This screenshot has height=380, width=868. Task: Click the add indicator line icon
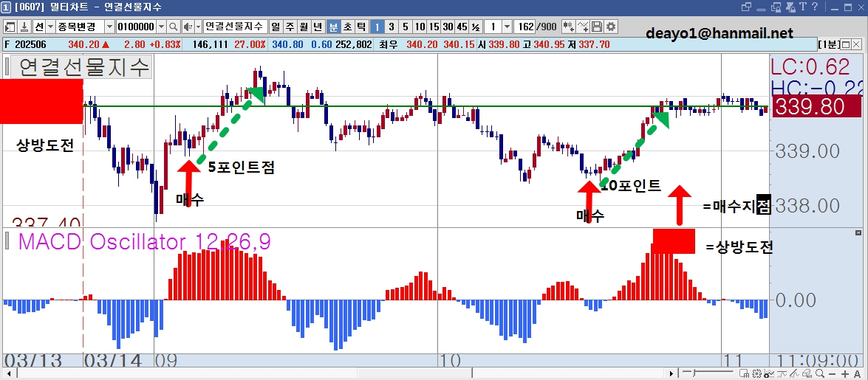tap(583, 27)
